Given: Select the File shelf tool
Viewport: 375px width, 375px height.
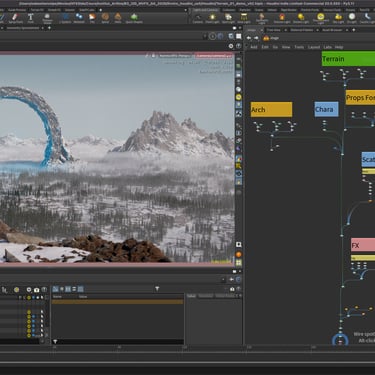Looking at the screenshot, I should (92, 18).
